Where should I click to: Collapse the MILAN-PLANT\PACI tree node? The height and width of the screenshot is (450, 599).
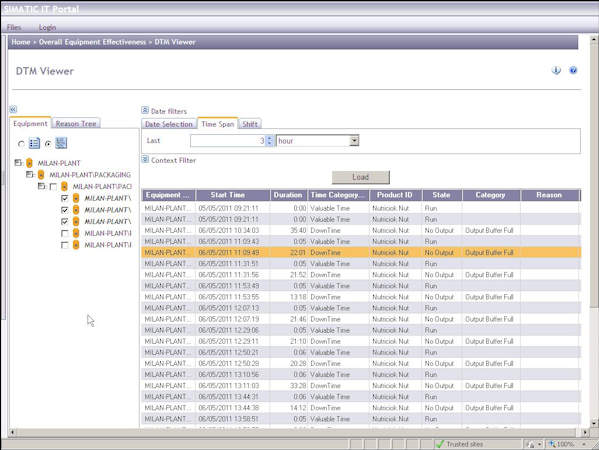[x=42, y=186]
